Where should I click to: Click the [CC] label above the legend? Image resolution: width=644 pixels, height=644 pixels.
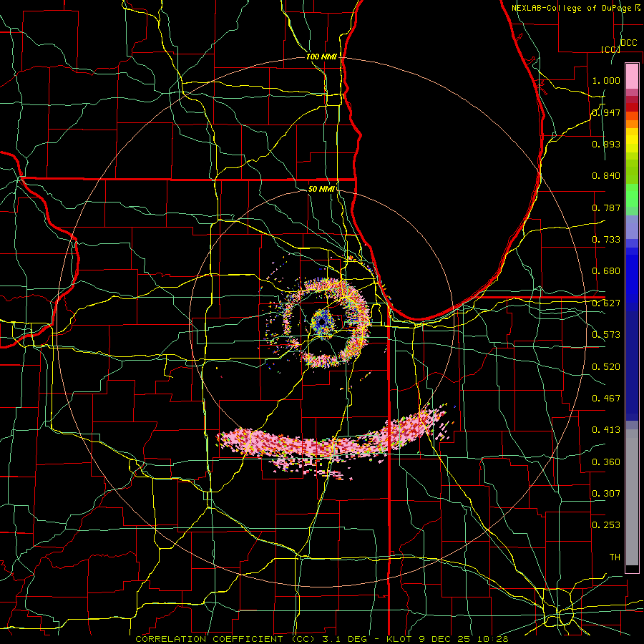pos(610,49)
